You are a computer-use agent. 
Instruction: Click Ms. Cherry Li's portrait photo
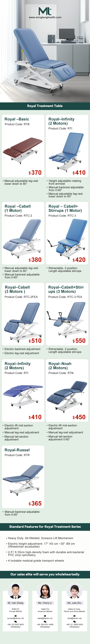45,591
